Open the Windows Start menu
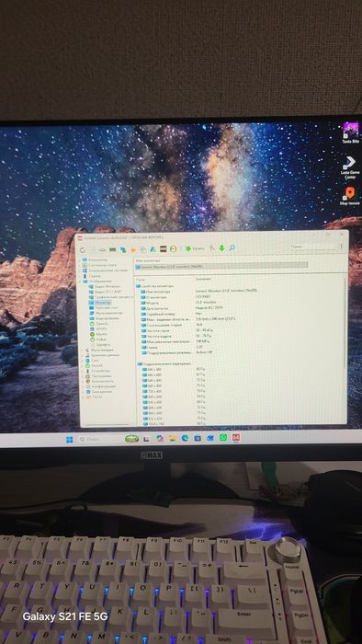Screen dimensions: 362x644 [x=70, y=439]
